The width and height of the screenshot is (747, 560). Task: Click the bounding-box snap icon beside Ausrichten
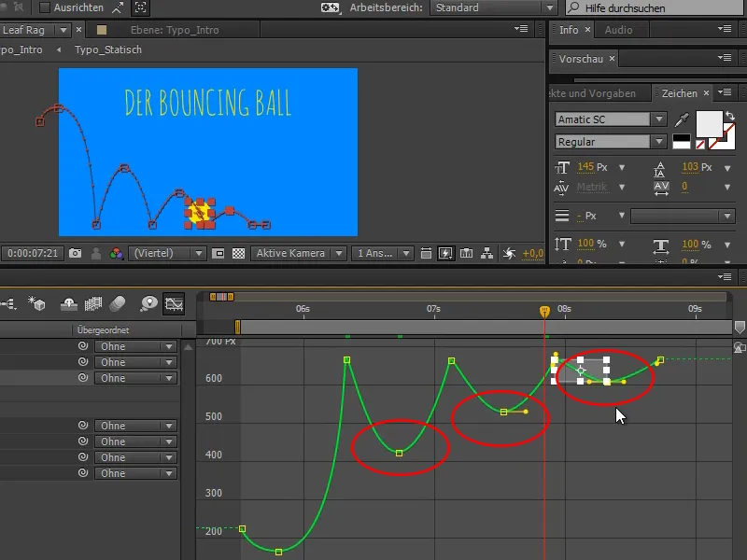[x=141, y=7]
